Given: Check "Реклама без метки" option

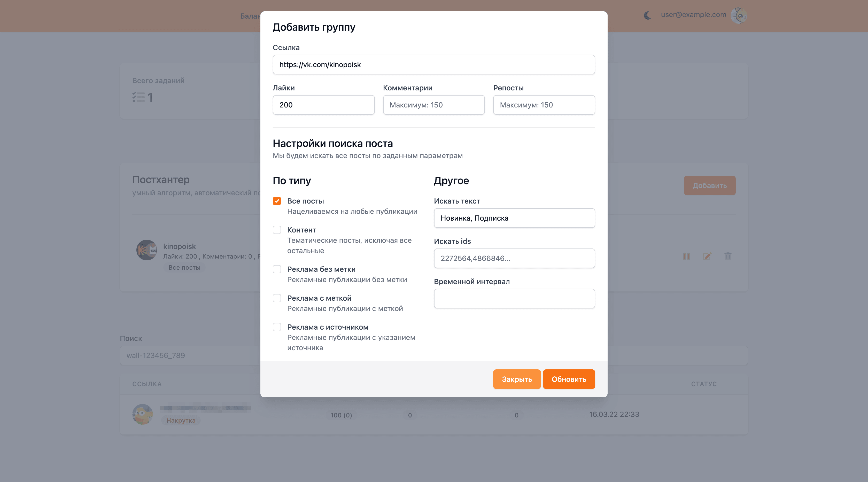Looking at the screenshot, I should pos(277,269).
